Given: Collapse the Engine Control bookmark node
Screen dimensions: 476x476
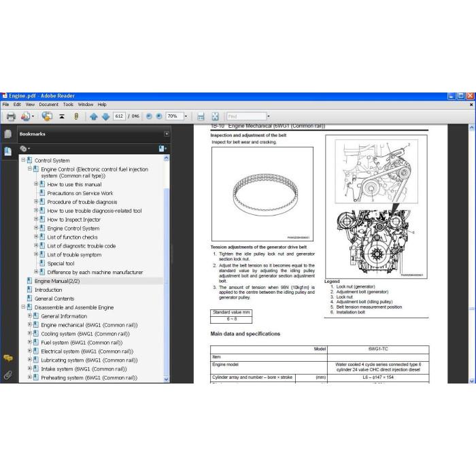Looking at the screenshot, I should click(30, 169).
